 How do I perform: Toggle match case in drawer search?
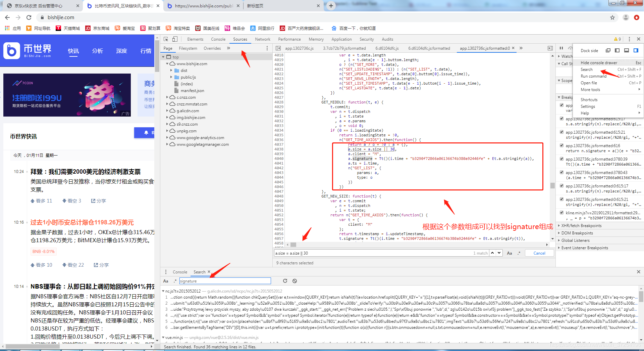166,281
